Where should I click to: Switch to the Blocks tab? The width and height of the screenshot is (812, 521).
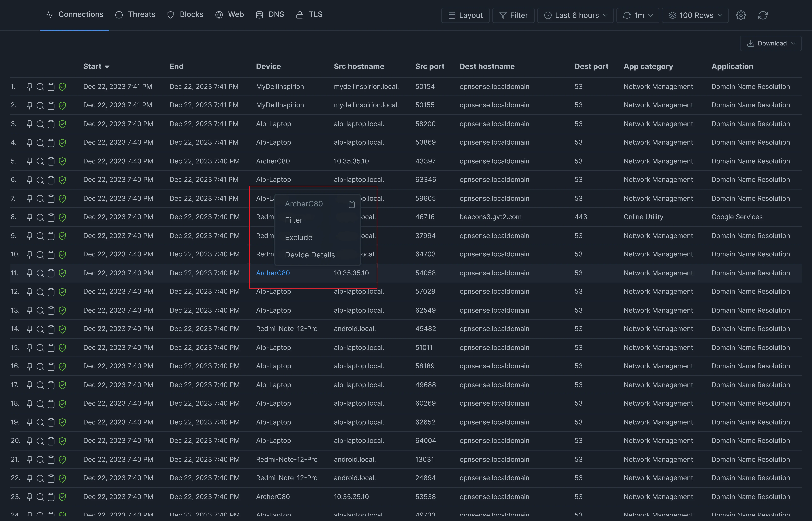tap(185, 15)
